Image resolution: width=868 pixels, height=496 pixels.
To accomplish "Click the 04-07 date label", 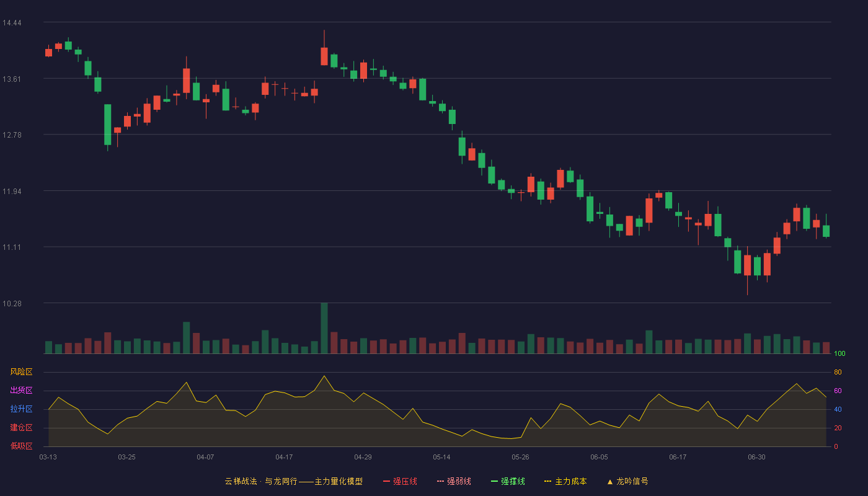I will click(205, 457).
